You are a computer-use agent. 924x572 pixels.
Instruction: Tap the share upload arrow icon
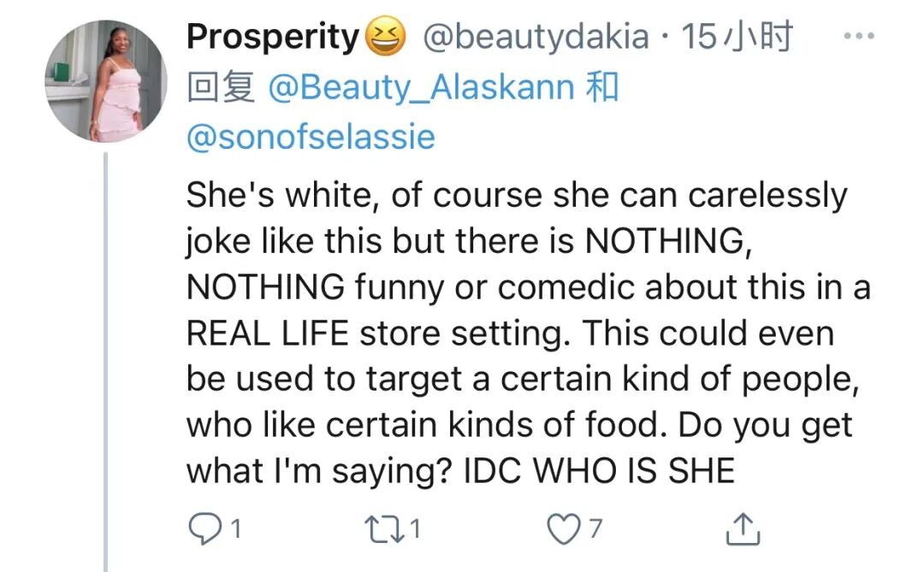coord(744,530)
